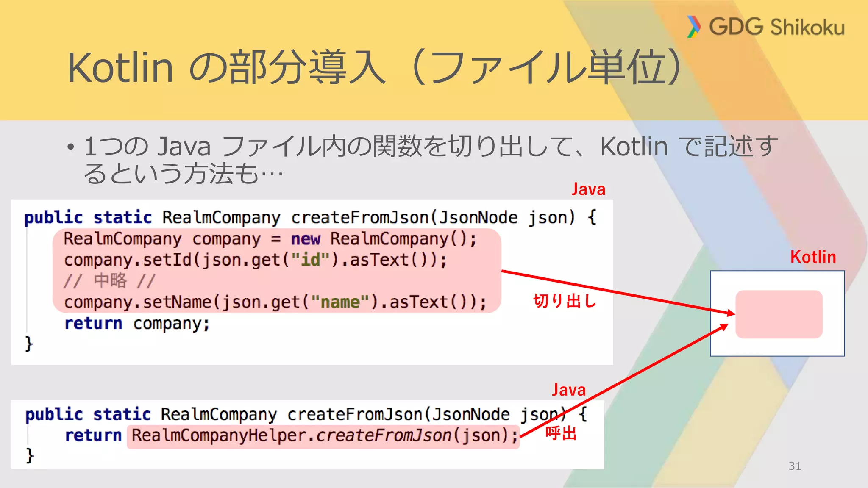Click the top code block's method signature line
The width and height of the screenshot is (868, 488).
click(310, 218)
